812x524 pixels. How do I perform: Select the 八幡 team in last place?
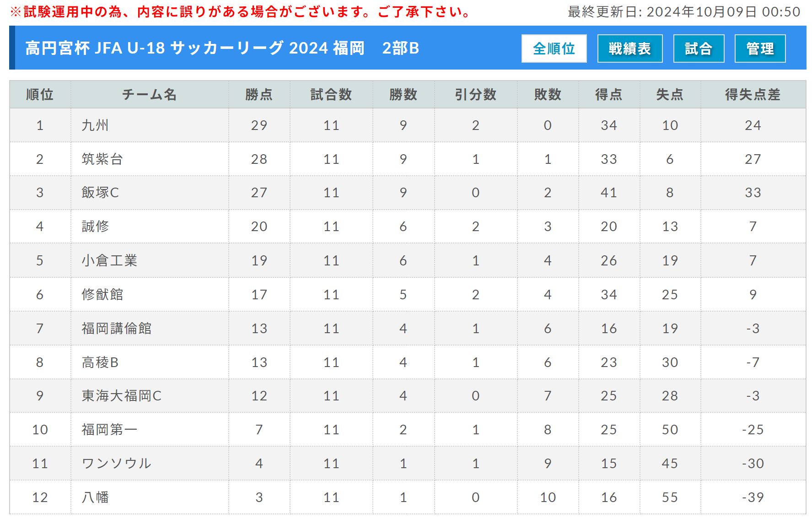95,497
